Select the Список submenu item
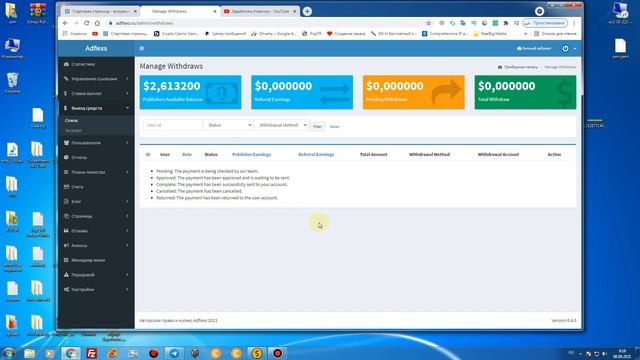 click(71, 120)
